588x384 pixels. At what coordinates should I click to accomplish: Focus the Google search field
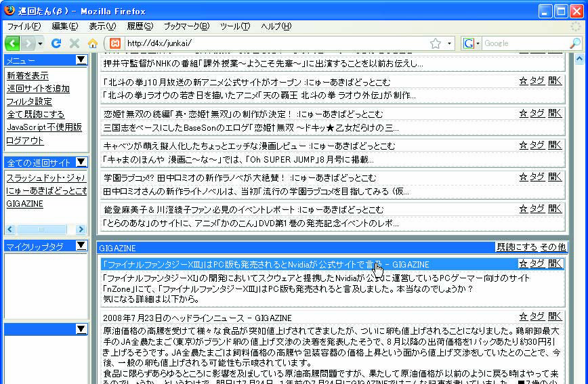525,43
